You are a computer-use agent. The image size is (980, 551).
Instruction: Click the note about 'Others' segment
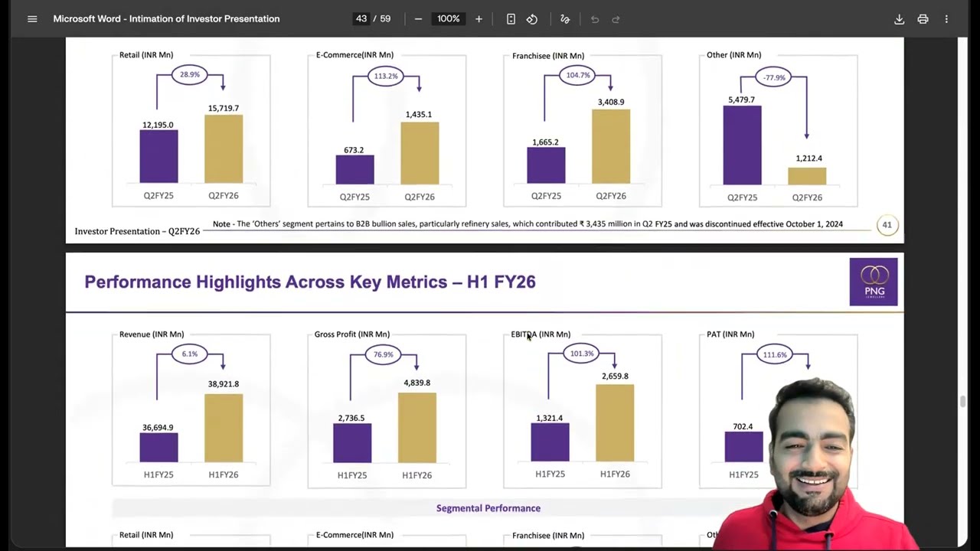(528, 224)
